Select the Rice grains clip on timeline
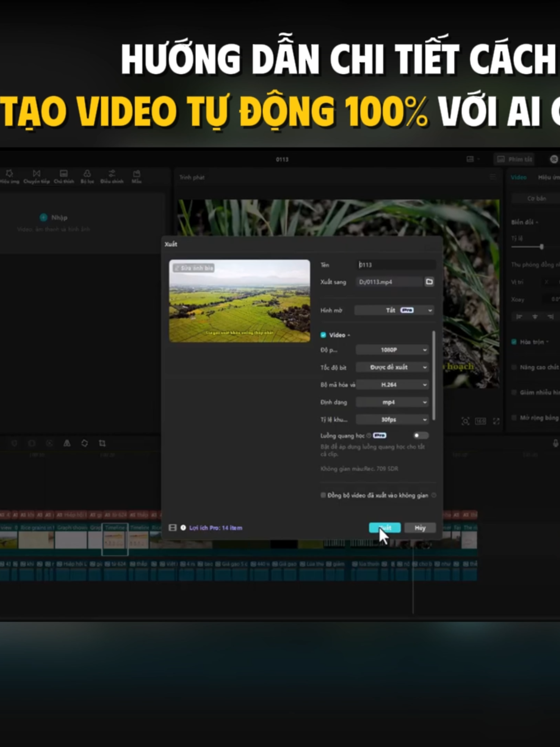Viewport: 560px width, 747px height. 36,536
